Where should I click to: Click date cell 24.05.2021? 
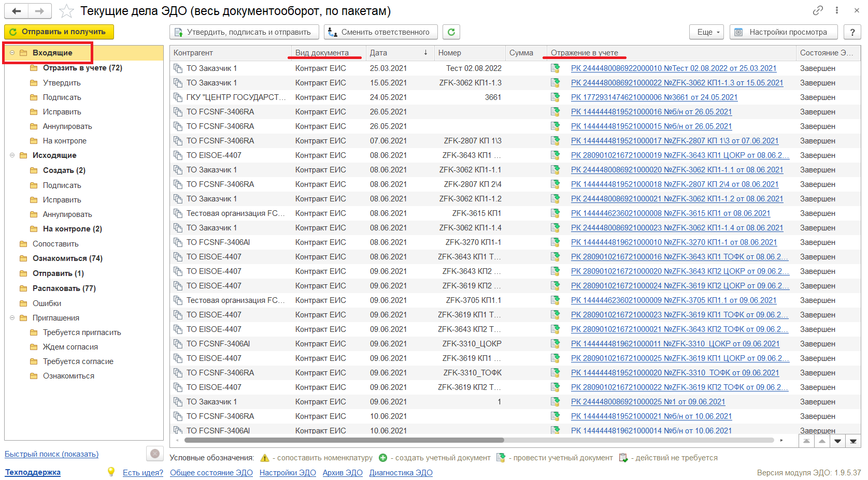click(x=388, y=97)
